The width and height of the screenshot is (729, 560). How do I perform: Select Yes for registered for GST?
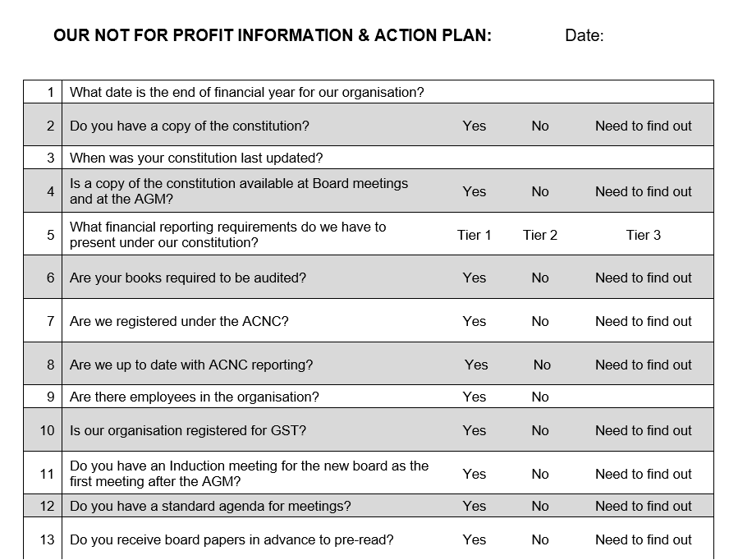click(x=474, y=430)
